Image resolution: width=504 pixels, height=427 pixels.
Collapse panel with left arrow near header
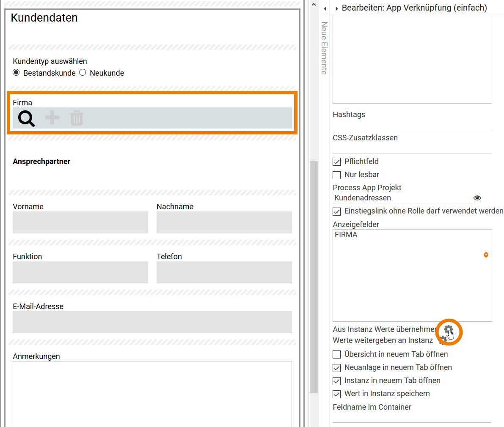coord(325,8)
